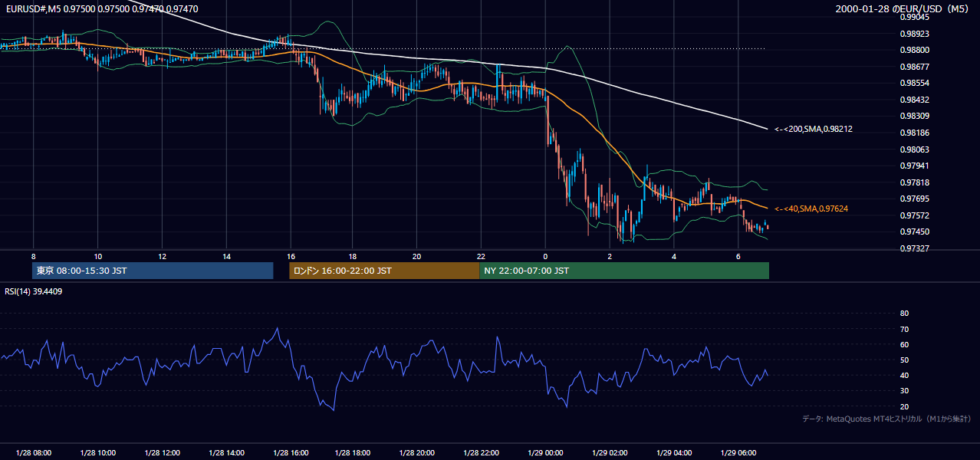
Task: Click hour 16 on the price chart time axis
Action: 291,256
